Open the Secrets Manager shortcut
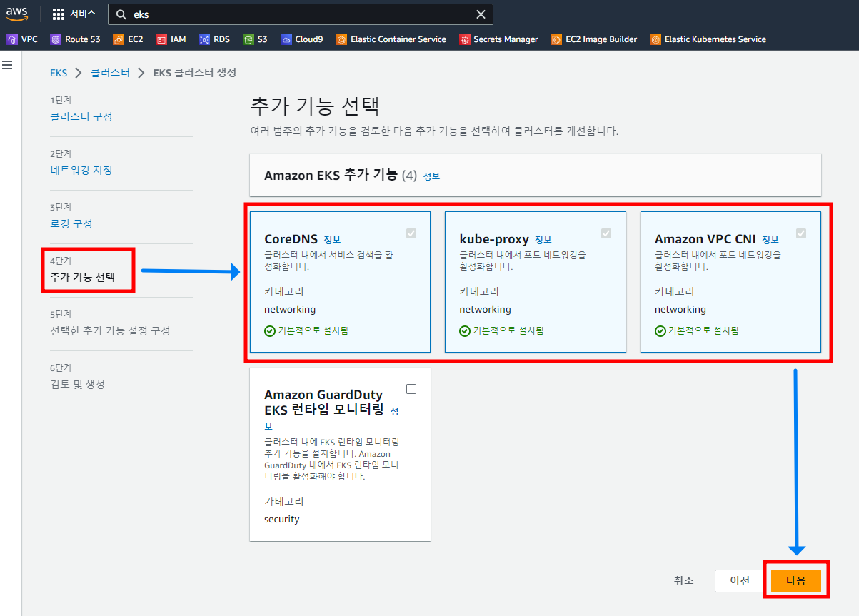The height and width of the screenshot is (616, 859). pyautogui.click(x=499, y=39)
